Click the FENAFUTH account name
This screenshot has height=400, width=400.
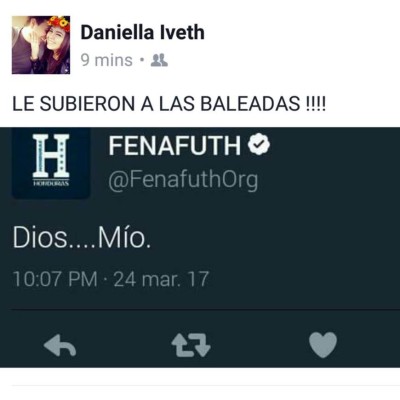174,145
